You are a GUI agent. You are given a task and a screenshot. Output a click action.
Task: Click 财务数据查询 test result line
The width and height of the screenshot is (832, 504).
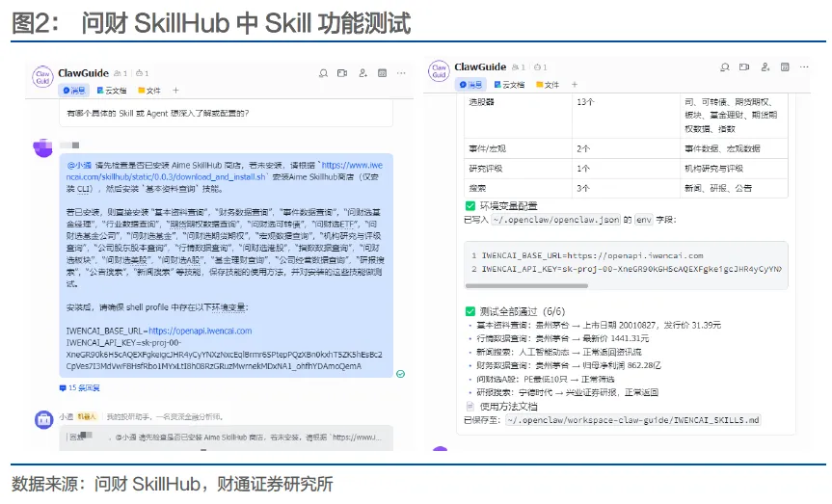coord(568,365)
